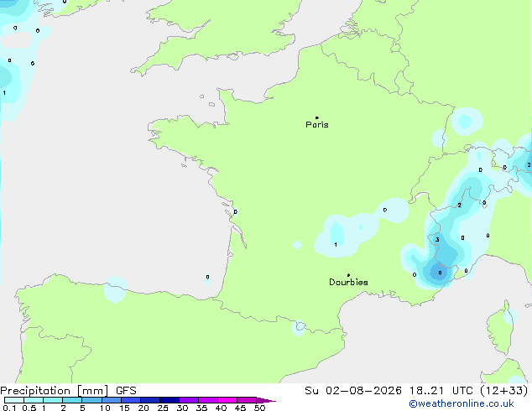The height and width of the screenshot is (411, 532).
Task: Click the Dourbies city label
Action: pos(348,282)
